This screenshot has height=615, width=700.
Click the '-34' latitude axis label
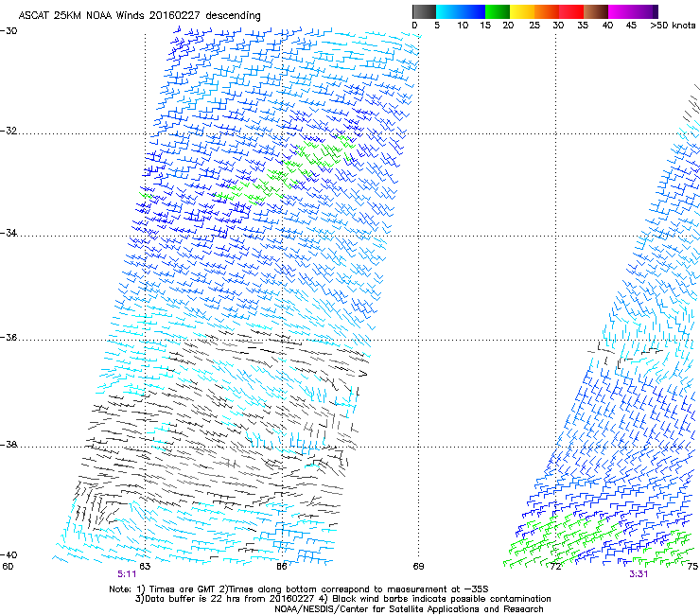point(9,233)
